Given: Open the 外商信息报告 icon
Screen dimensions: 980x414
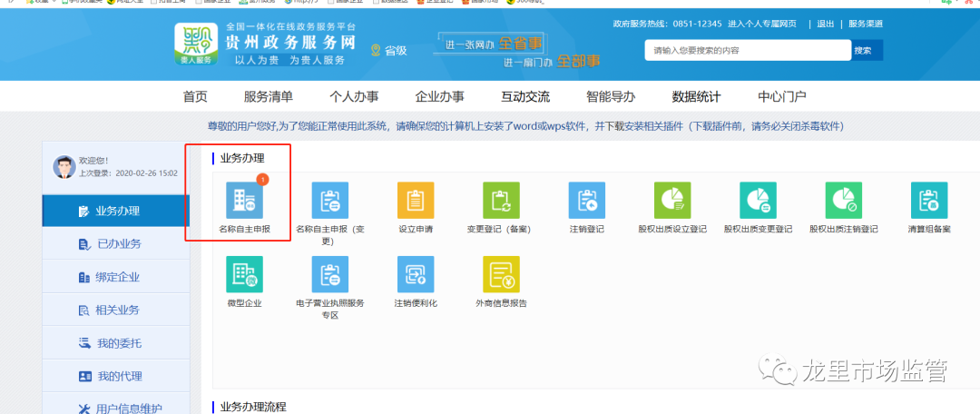Looking at the screenshot, I should (501, 274).
